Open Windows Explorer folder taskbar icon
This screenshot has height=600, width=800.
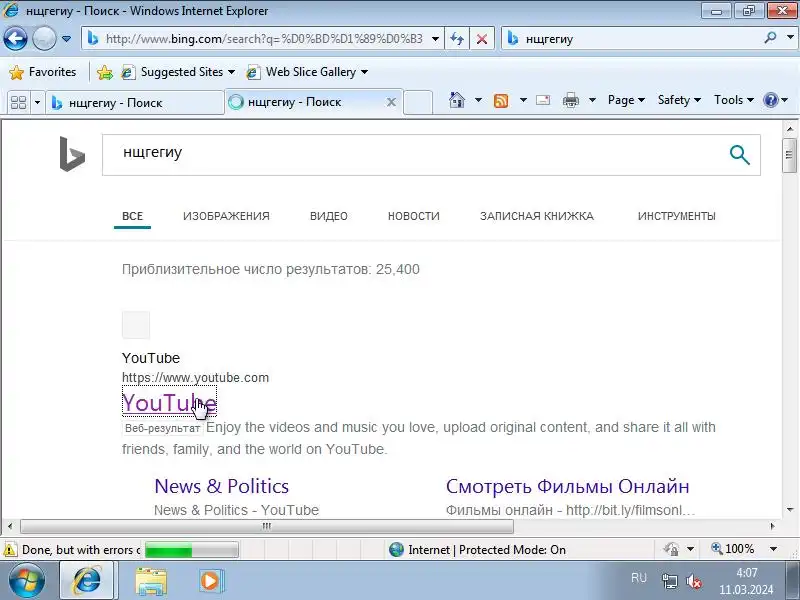(151, 582)
